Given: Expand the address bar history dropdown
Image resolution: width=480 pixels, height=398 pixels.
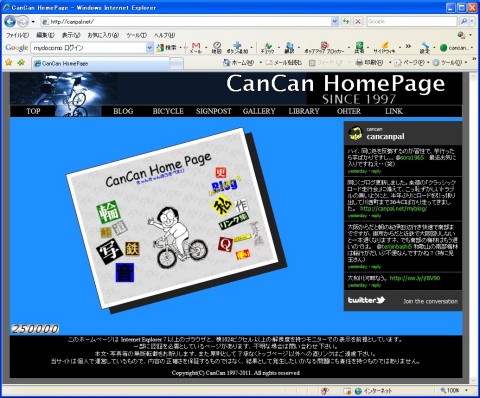Looking at the screenshot, I should (335, 22).
